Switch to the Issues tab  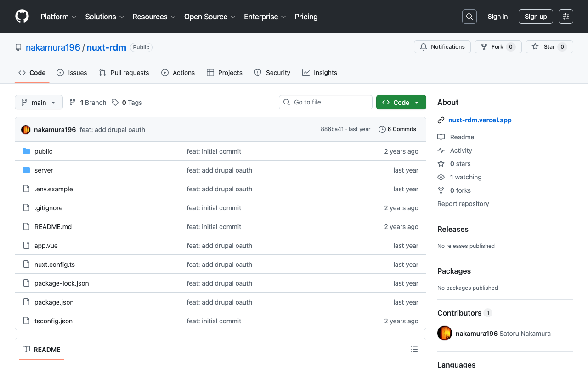(72, 73)
